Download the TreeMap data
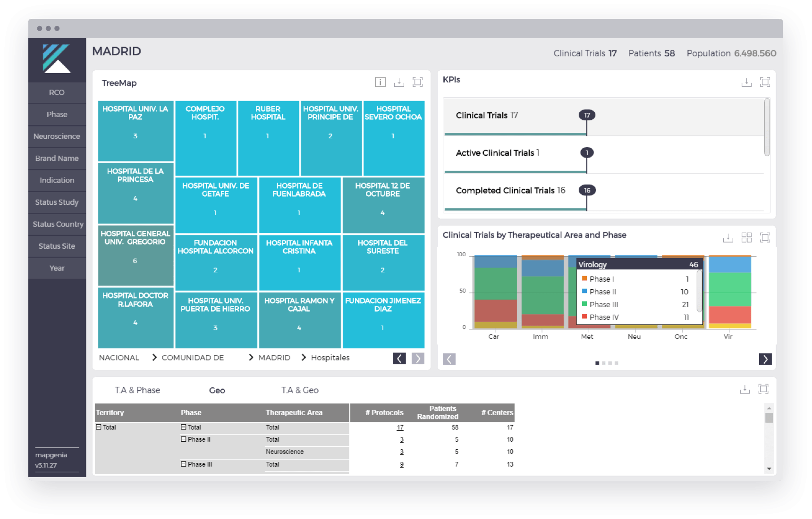Viewport: 812px width, 519px height. tap(399, 82)
